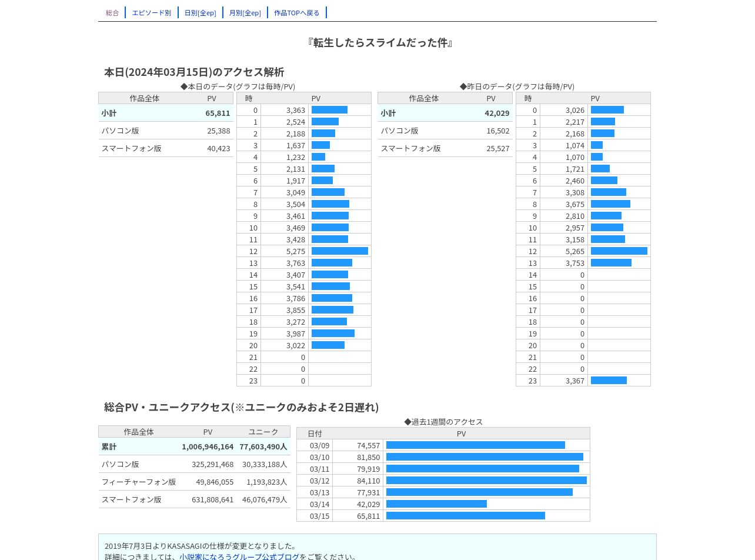Click cumulative unique count 77,603,490人
The image size is (755, 560).
(263, 446)
